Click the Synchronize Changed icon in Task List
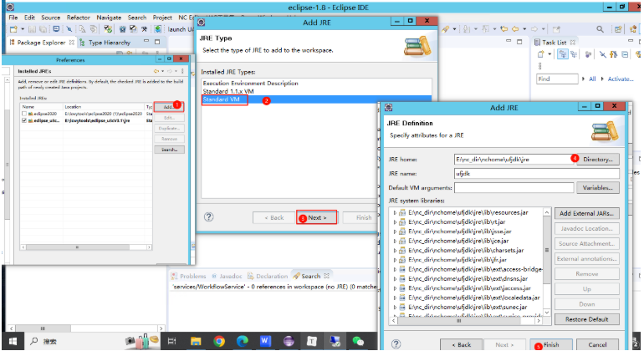Viewport: 644px width, 351px height. (614, 54)
